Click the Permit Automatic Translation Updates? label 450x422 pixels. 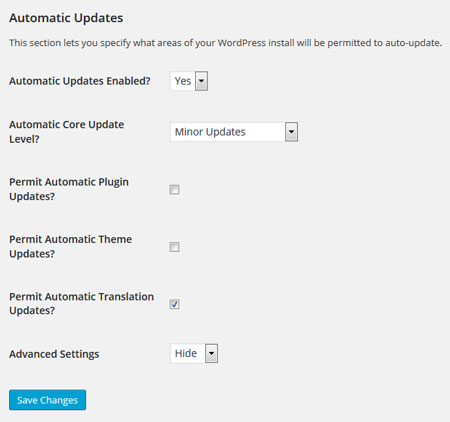click(x=81, y=303)
